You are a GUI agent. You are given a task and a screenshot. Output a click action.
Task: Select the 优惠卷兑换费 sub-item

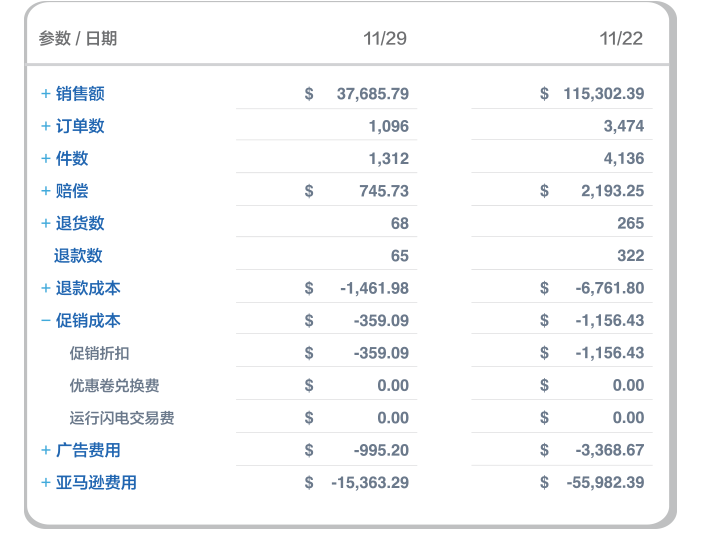point(114,385)
